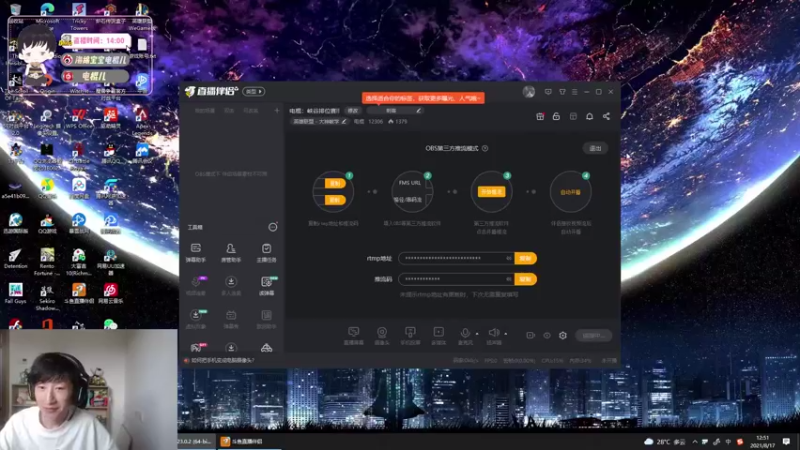This screenshot has height=450, width=800.
Task: Click the help icon beside the OBS mode title
Action: coord(485,148)
